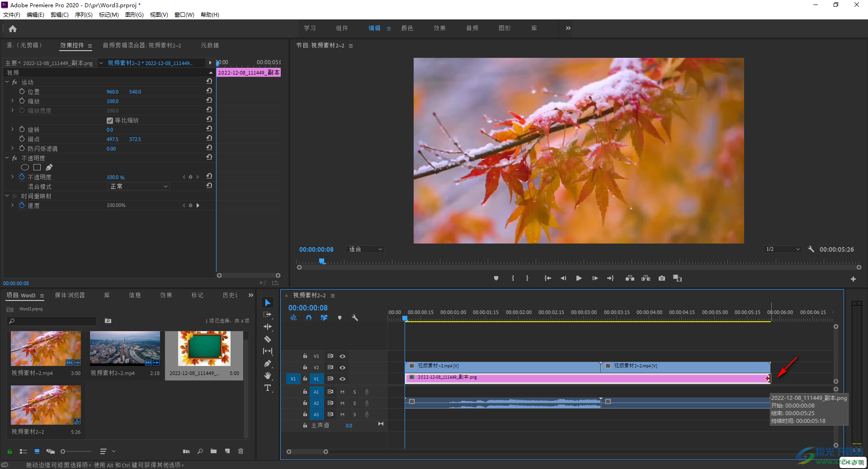Click Export Frame camera icon
The height and width of the screenshot is (469, 868).
pyautogui.click(x=661, y=278)
